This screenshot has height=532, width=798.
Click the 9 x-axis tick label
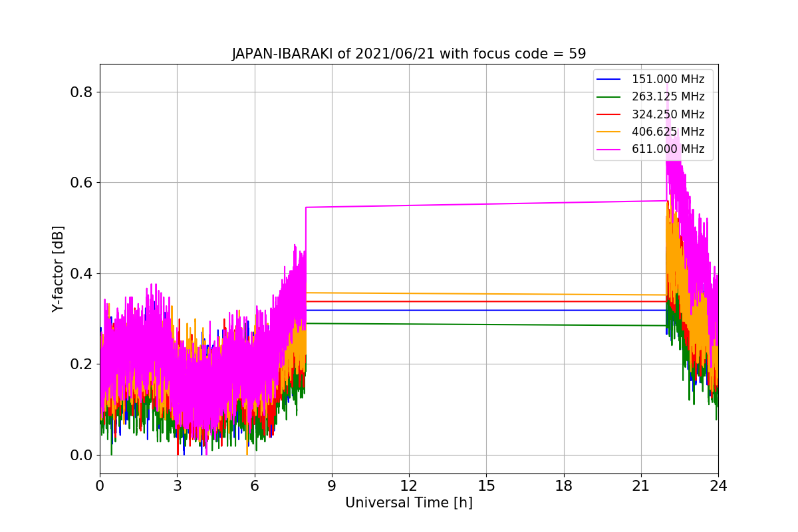[332, 486]
